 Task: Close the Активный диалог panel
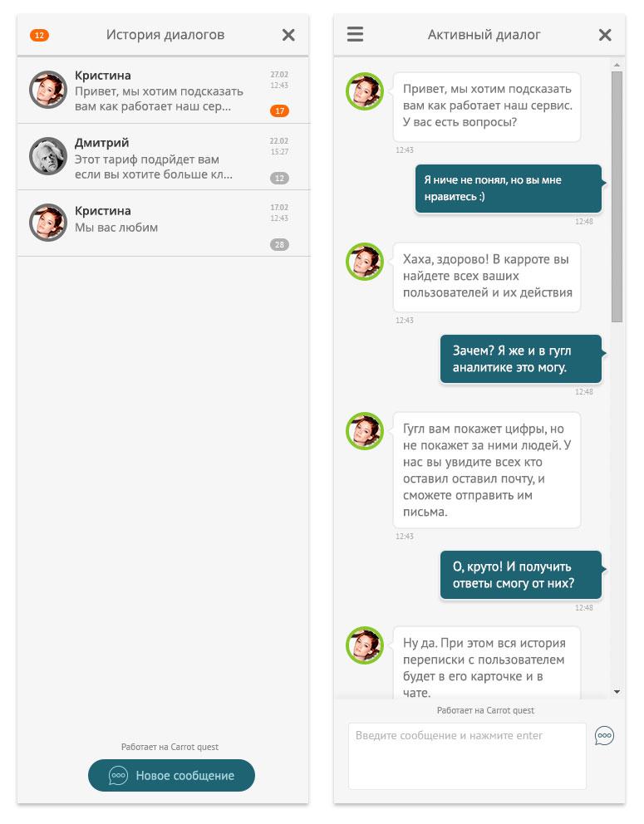click(x=605, y=35)
